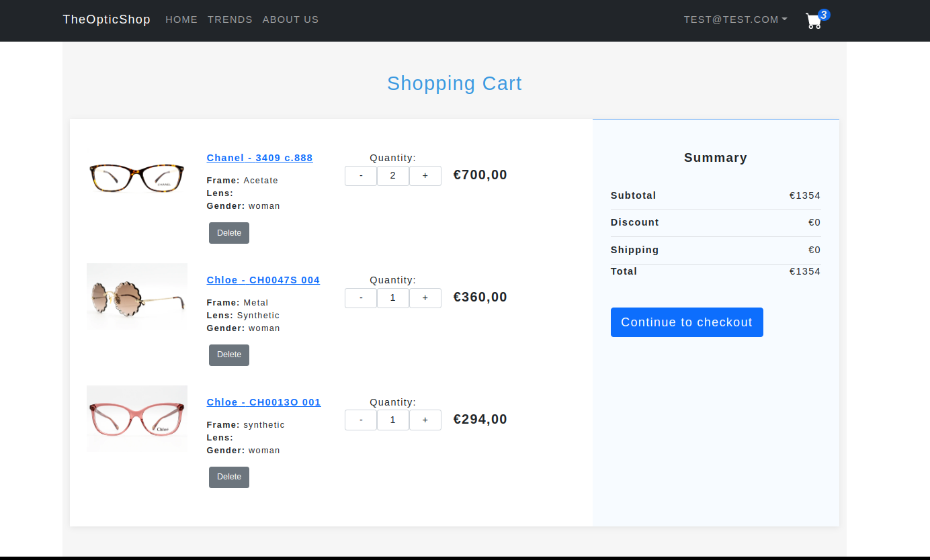Screen dimensions: 930x560
Task: Click 'Frame: synthetic' text
Action: click(x=246, y=425)
